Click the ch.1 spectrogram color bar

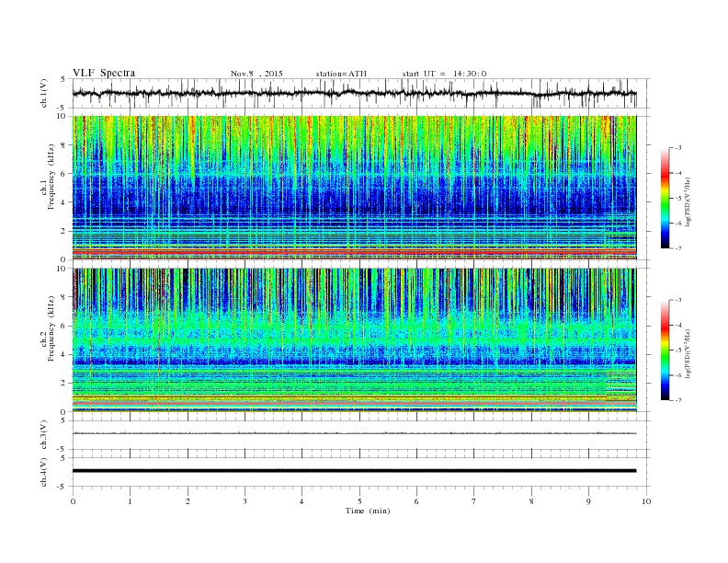[x=665, y=198]
